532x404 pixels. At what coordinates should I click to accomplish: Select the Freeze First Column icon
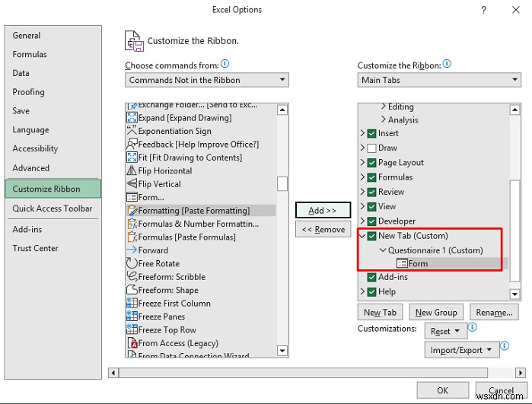tap(132, 303)
